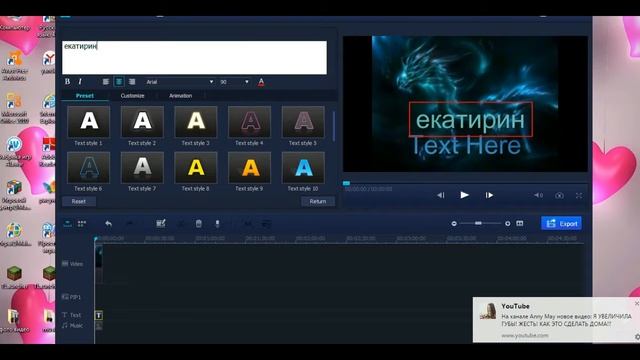Click the voiceover microphone icon

pos(218,224)
